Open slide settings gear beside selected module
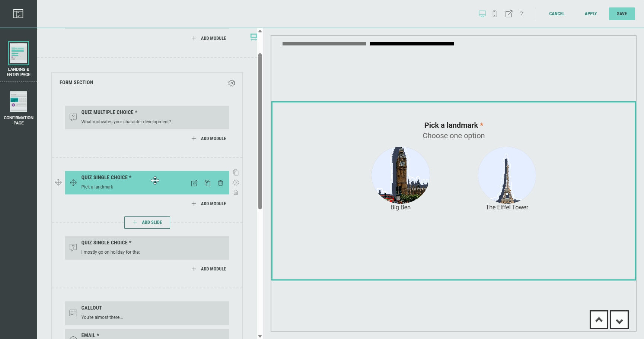The image size is (644, 339). point(236,183)
